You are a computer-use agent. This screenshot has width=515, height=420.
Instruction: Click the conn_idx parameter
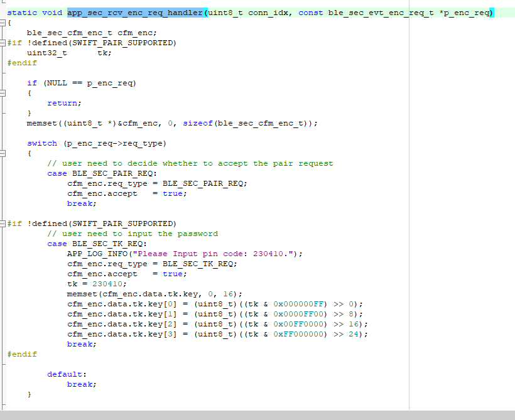(268, 13)
